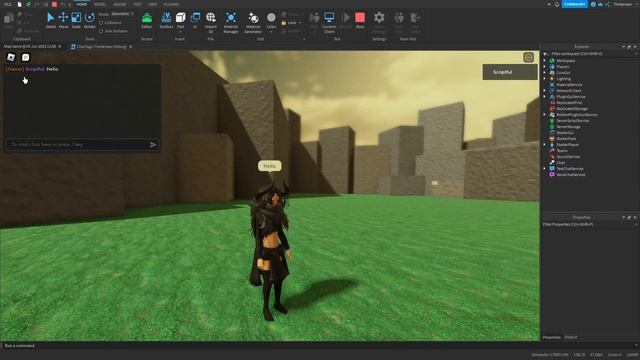Expand the Workspace node

[544, 61]
